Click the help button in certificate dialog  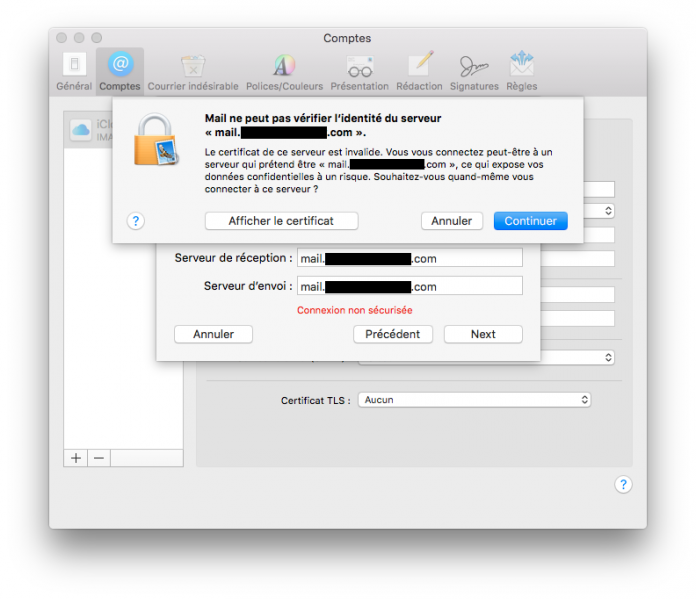[136, 221]
